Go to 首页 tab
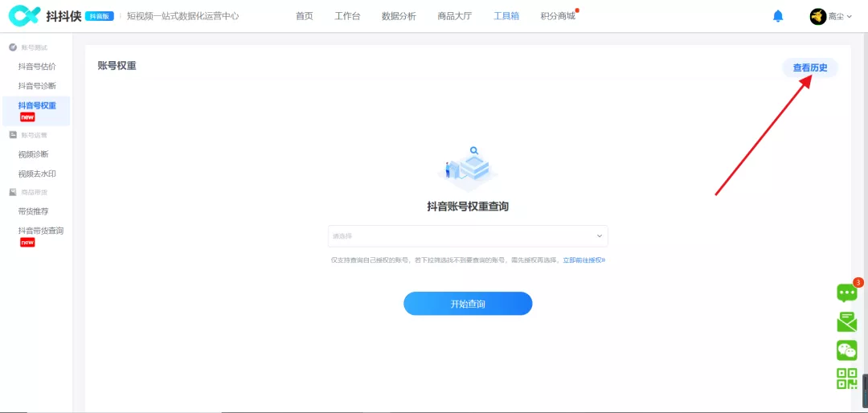This screenshot has width=868, height=413. (305, 16)
